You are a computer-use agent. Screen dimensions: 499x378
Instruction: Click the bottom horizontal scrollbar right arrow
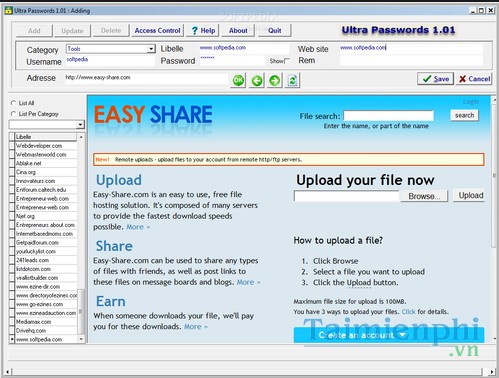click(492, 371)
